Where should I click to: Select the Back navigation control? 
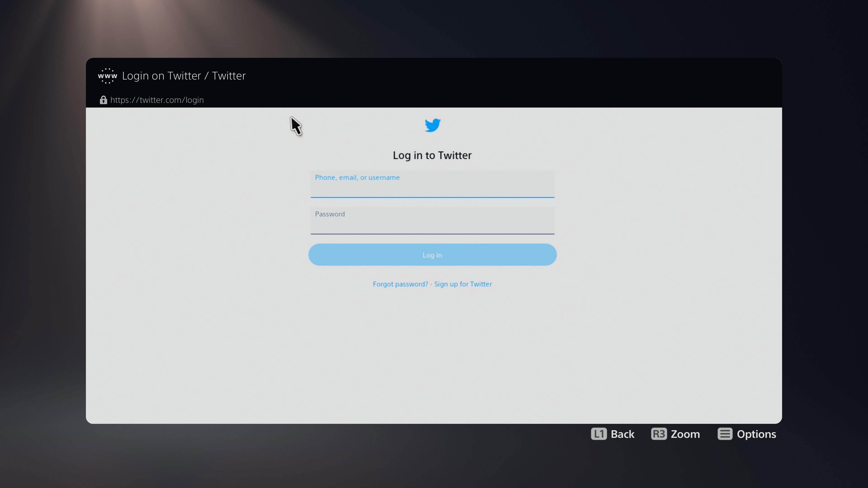(612, 434)
